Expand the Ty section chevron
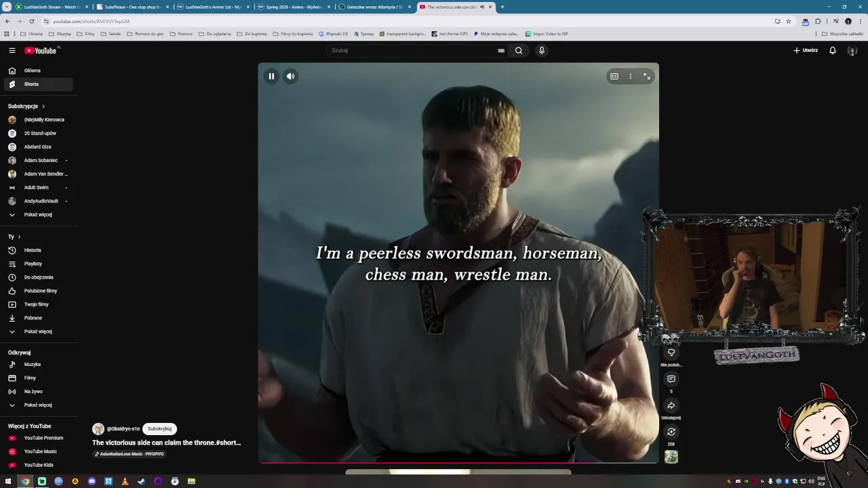 19,237
